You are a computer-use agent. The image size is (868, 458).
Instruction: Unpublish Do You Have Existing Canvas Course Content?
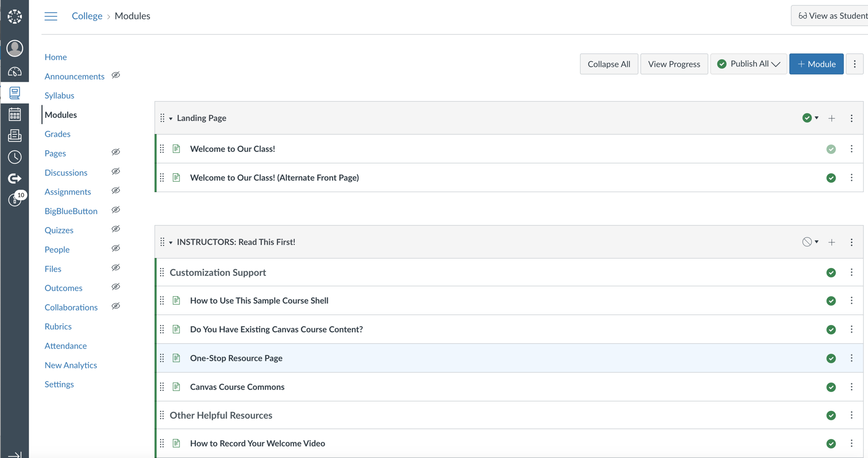click(x=831, y=330)
